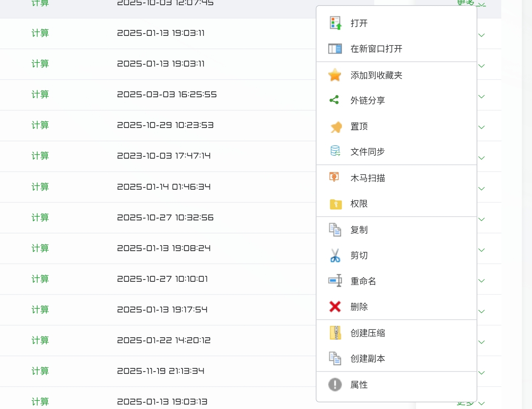Click the zip archive icon for 创建压缩
The width and height of the screenshot is (532, 409).
coord(335,333)
